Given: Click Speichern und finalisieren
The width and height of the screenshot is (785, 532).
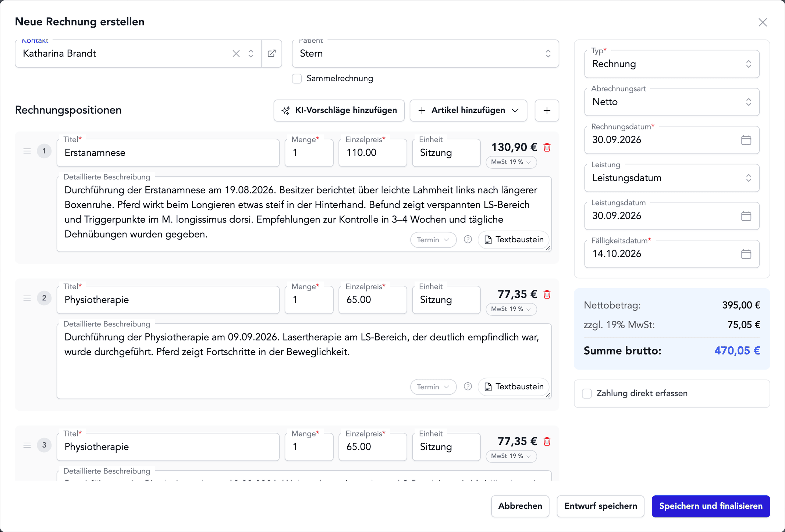Looking at the screenshot, I should pyautogui.click(x=711, y=506).
